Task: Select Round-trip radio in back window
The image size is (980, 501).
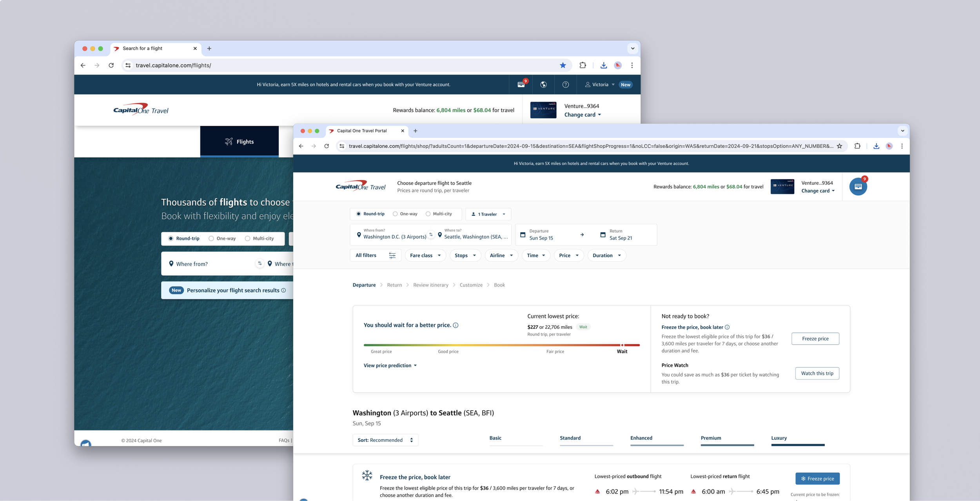Action: tap(171, 238)
